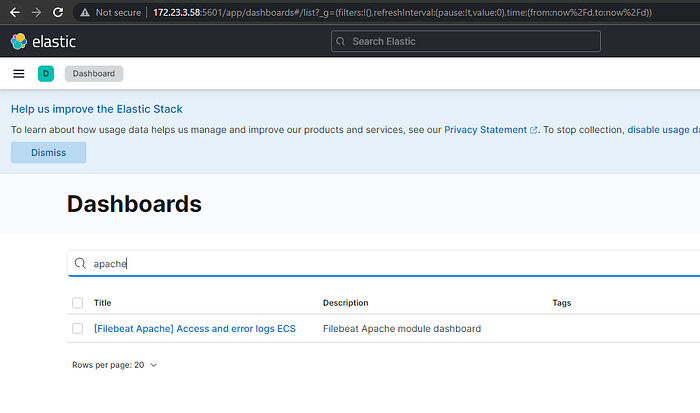Screen dimensions: 700x413
Task: Click the browser forward arrow
Action: coord(36,13)
